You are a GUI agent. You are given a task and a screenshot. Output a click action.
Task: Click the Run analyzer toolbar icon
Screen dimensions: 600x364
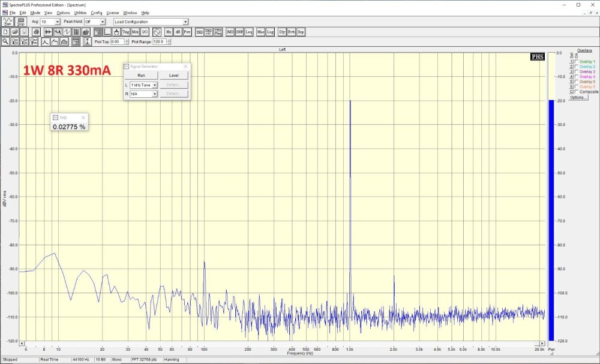(8, 22)
